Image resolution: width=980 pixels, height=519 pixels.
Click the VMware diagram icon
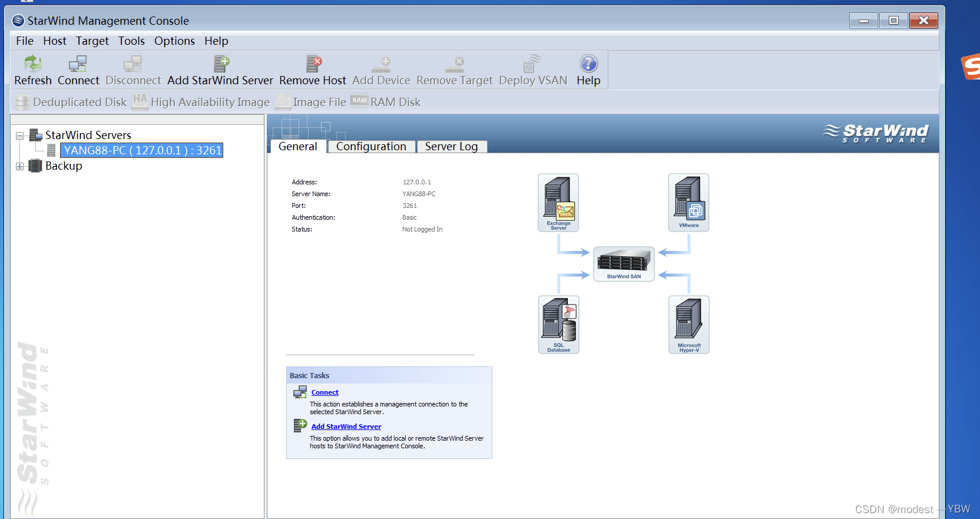tap(688, 203)
